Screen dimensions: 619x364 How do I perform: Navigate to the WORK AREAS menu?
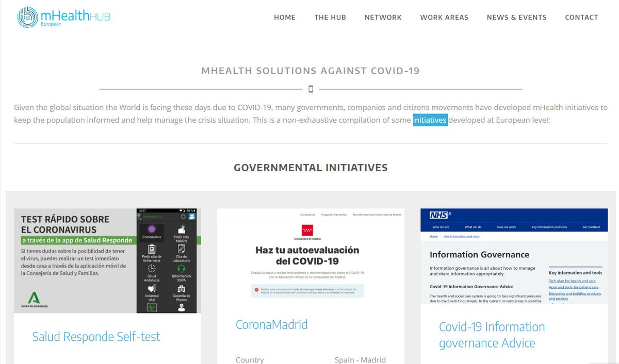(x=444, y=17)
